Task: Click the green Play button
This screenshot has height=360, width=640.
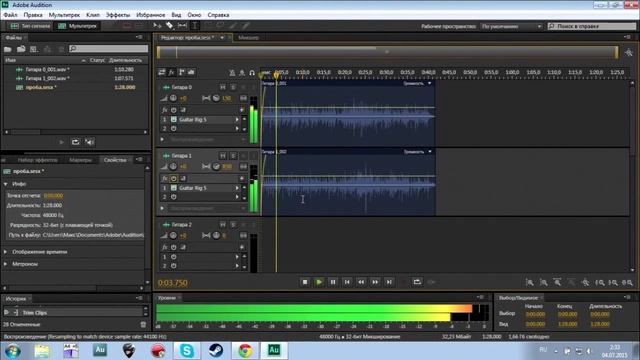Action: click(x=319, y=282)
